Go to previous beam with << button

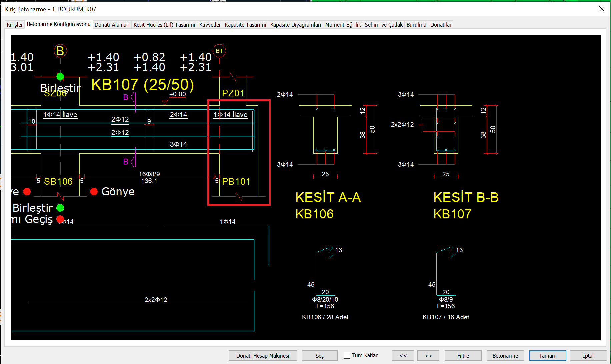click(x=403, y=356)
